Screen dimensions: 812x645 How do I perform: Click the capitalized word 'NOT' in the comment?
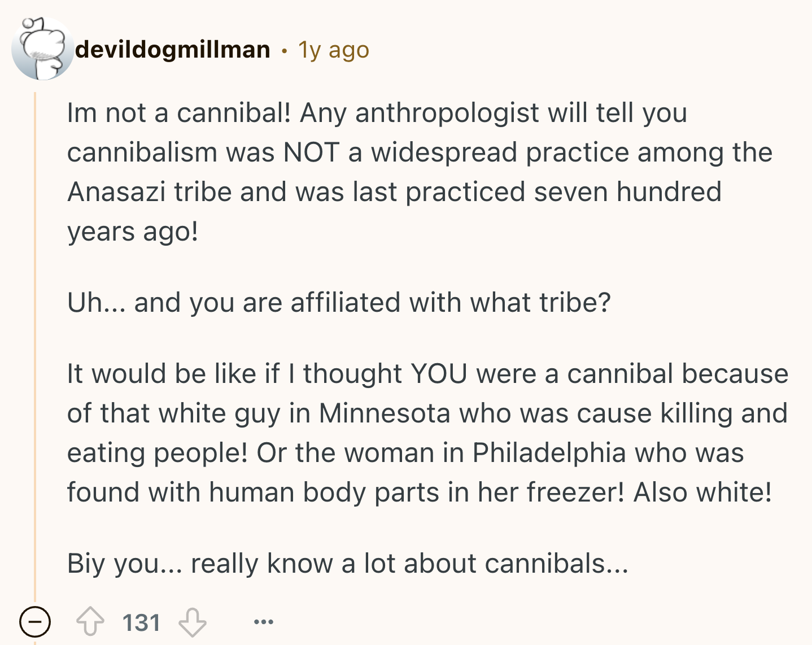click(312, 152)
